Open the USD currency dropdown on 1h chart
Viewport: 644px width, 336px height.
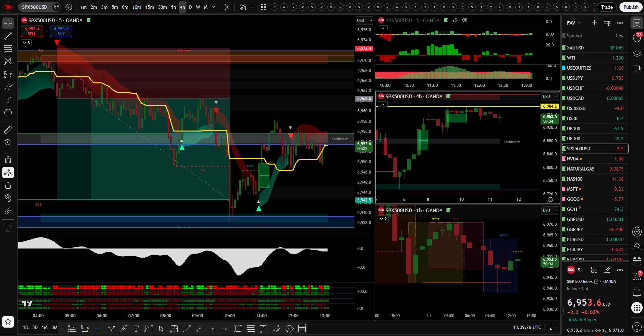pos(550,211)
